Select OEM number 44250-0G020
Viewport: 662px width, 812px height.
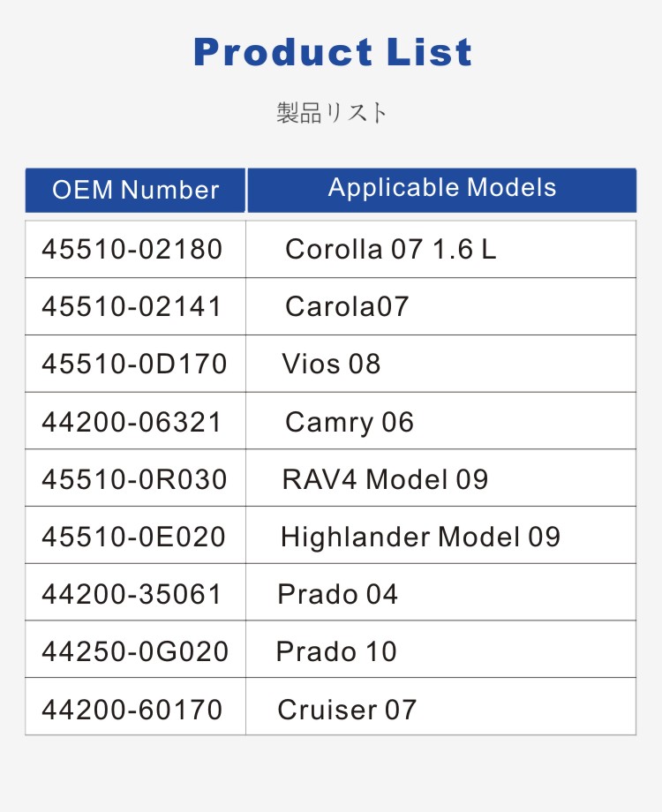pyautogui.click(x=135, y=651)
